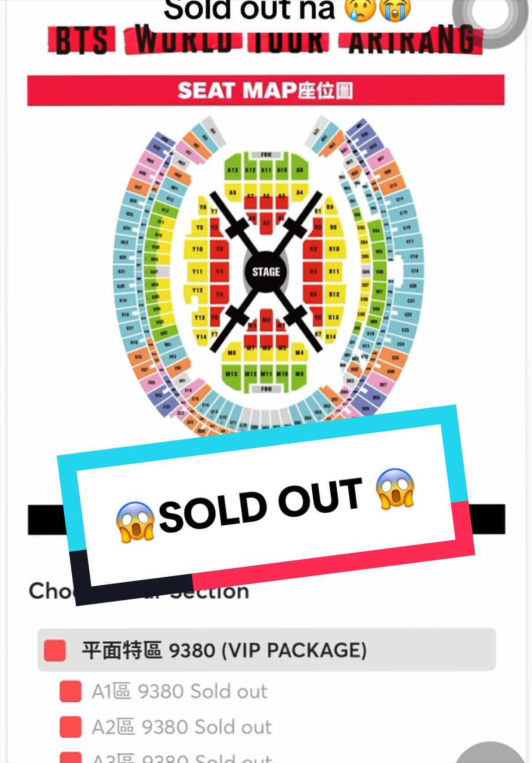Click the red swatch beside VIP PACKAGE
The width and height of the screenshot is (532, 763).
[x=55, y=650]
